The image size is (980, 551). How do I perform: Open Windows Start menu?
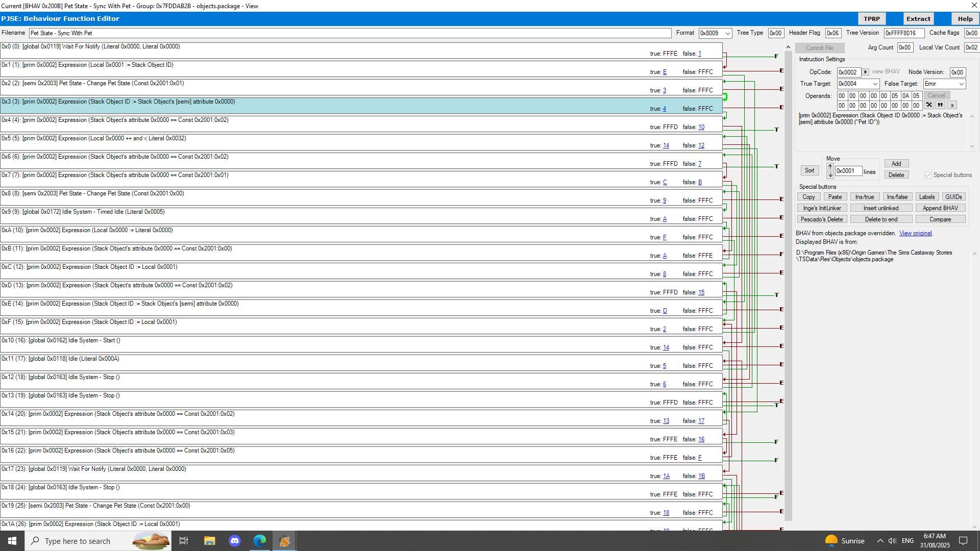pyautogui.click(x=12, y=541)
